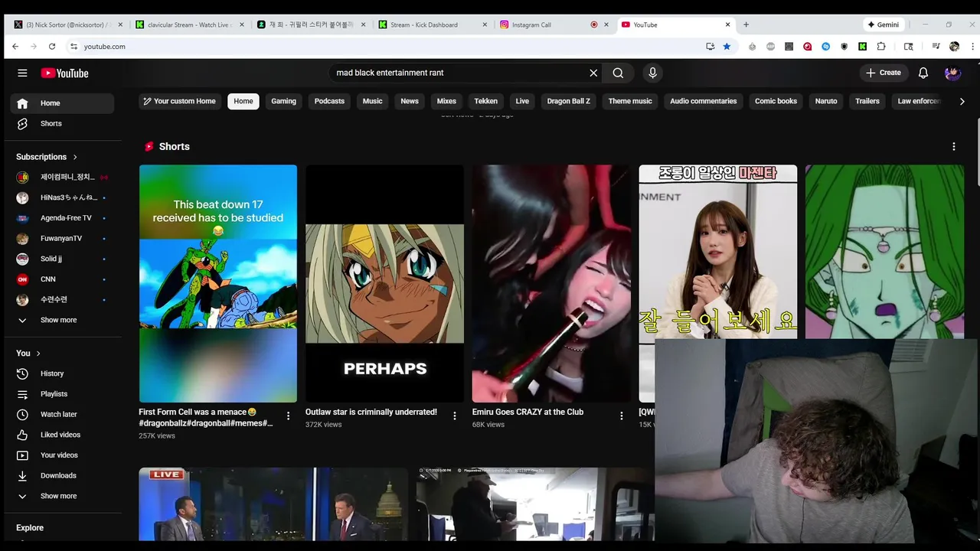980x551 pixels.
Task: Select the Your custom Home chip
Action: click(179, 101)
